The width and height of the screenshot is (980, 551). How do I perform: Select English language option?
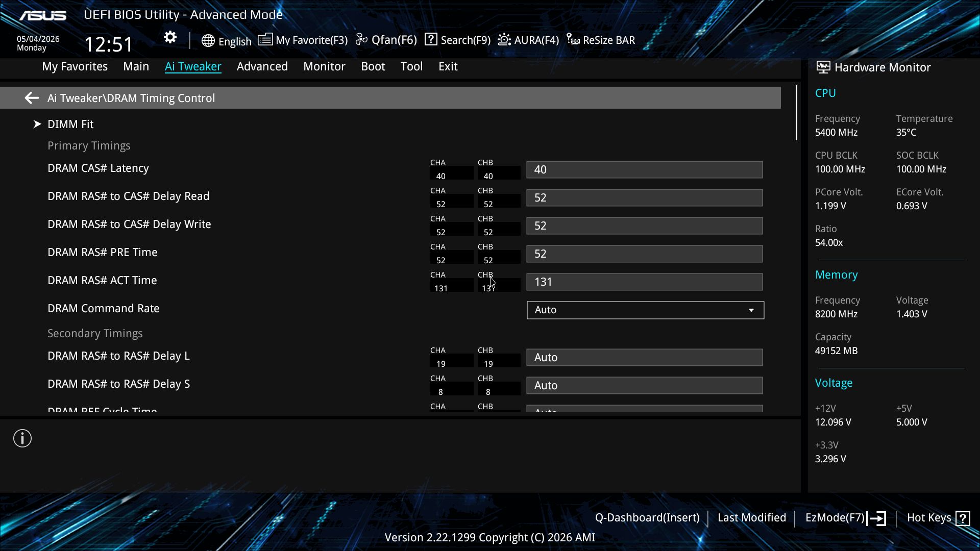tap(235, 41)
